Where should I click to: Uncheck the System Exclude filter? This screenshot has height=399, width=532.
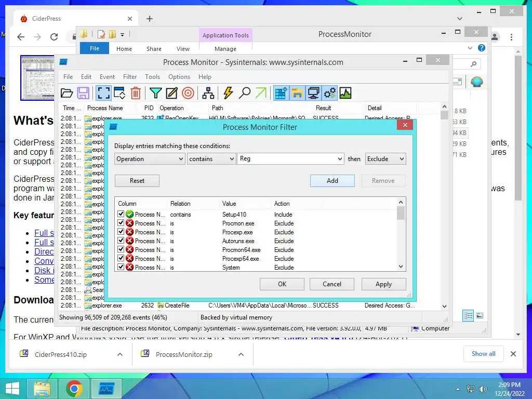click(x=121, y=267)
